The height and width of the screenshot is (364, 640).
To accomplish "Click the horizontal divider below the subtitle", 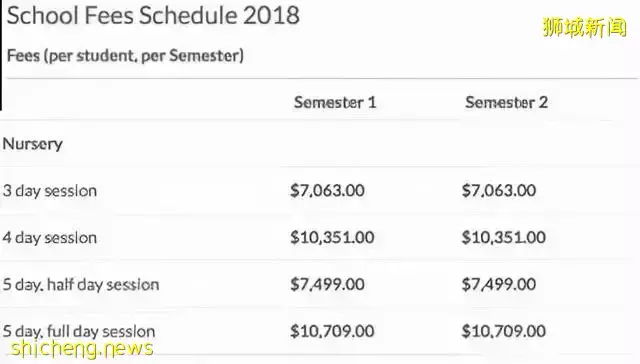I will point(322,78).
